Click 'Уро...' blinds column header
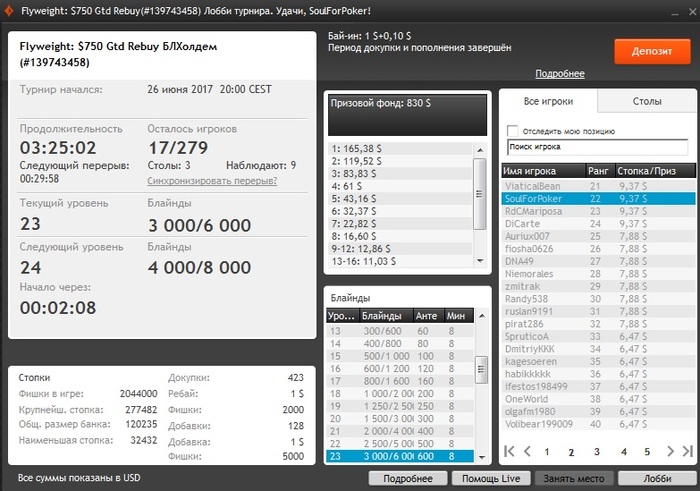Image resolution: width=700 pixels, height=491 pixels. [x=342, y=316]
